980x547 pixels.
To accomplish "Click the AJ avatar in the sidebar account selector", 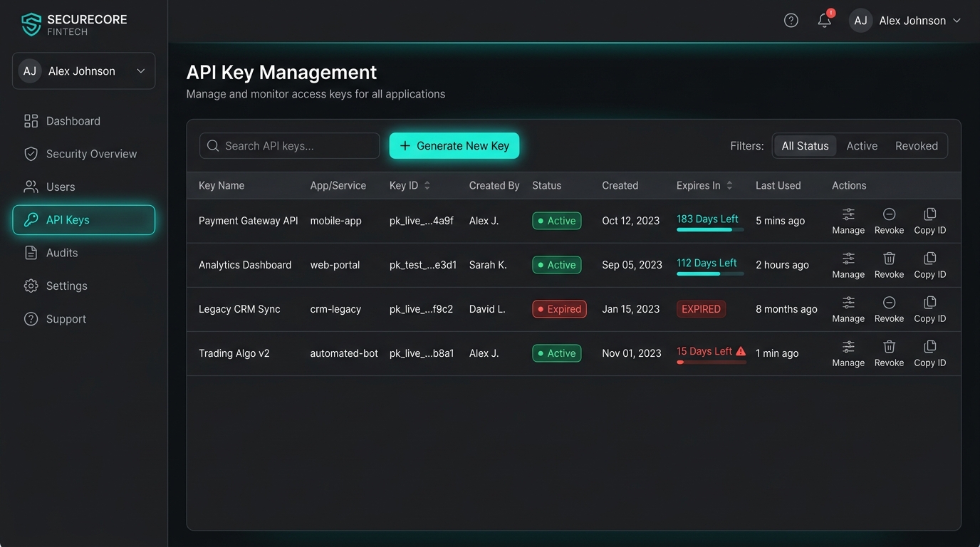I will coord(30,71).
